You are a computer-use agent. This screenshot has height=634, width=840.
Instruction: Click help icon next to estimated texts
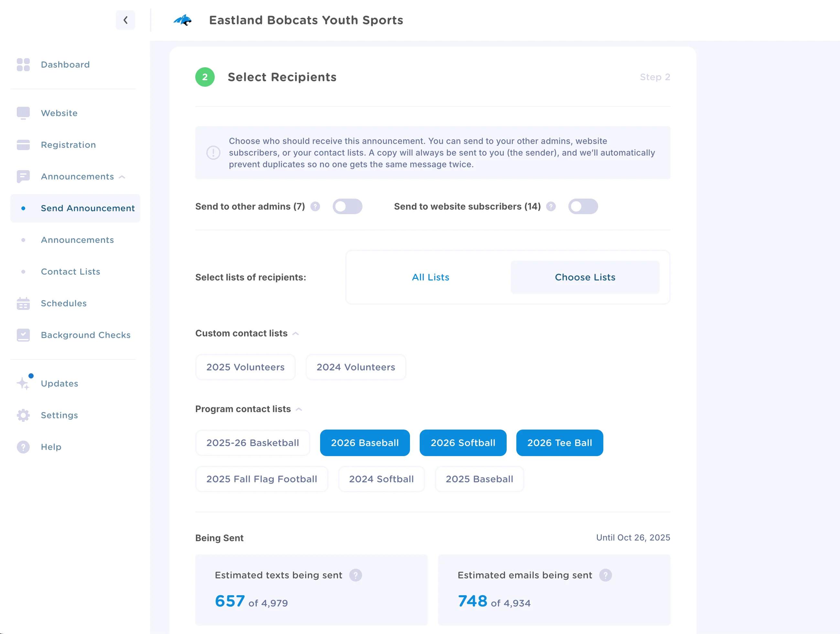coord(355,575)
